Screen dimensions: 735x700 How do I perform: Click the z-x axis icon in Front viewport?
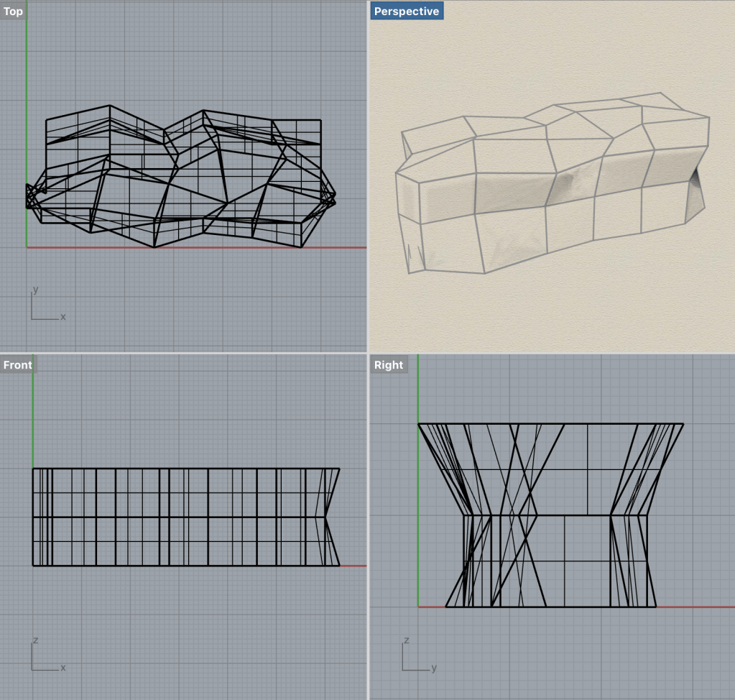coord(44,658)
